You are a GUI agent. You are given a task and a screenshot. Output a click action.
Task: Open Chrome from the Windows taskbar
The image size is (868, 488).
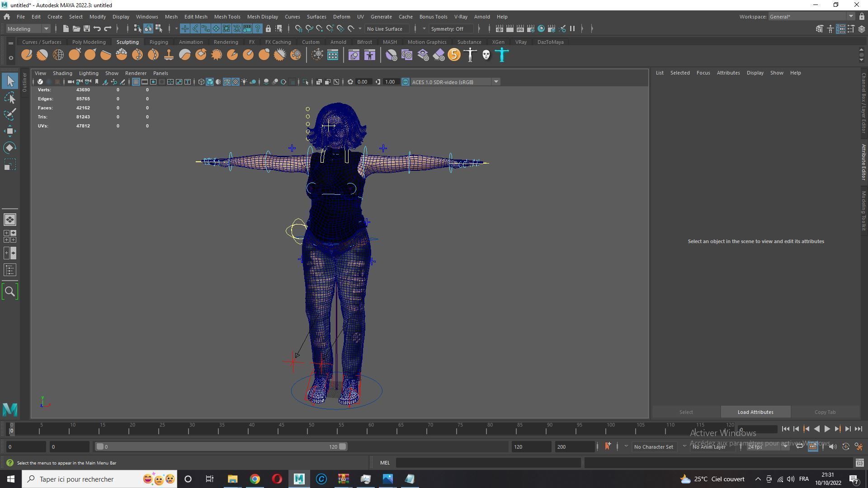255,479
